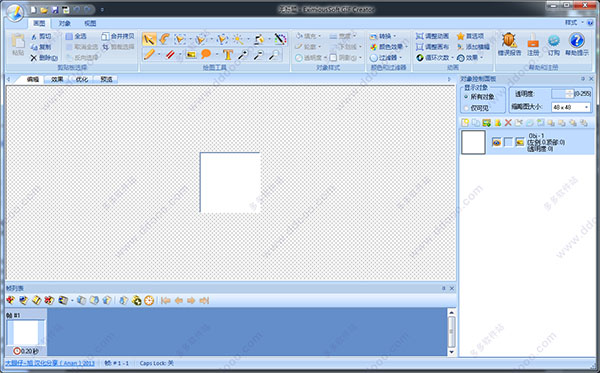The image size is (600, 373).
Task: Insert image using the picture tool
Action: [x=191, y=55]
